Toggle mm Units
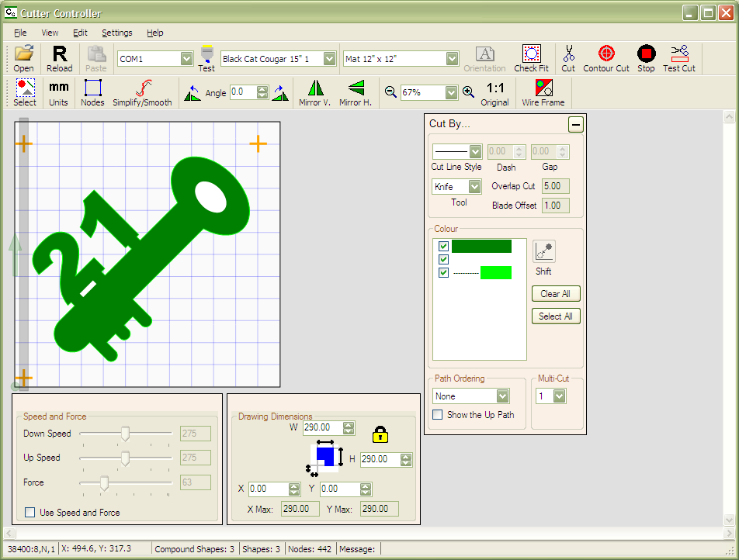The image size is (739, 560). tap(58, 93)
